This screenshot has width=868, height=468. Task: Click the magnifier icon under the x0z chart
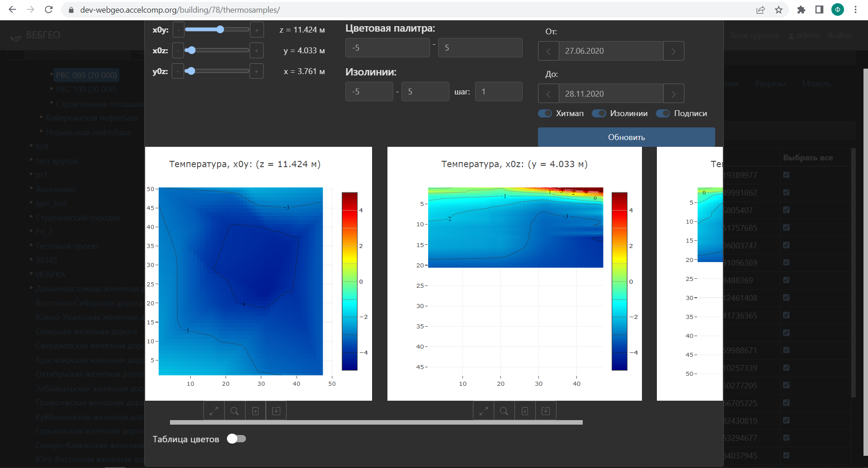coord(504,411)
